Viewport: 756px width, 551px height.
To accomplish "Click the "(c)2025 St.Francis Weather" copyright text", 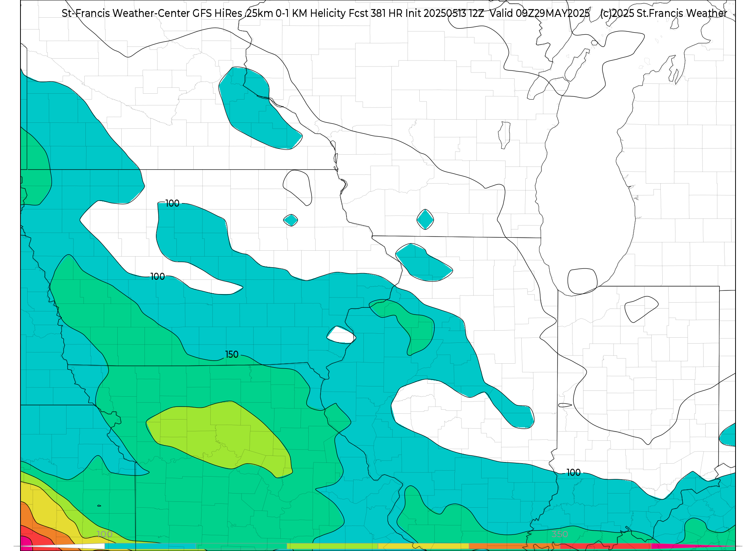I will 663,13.
